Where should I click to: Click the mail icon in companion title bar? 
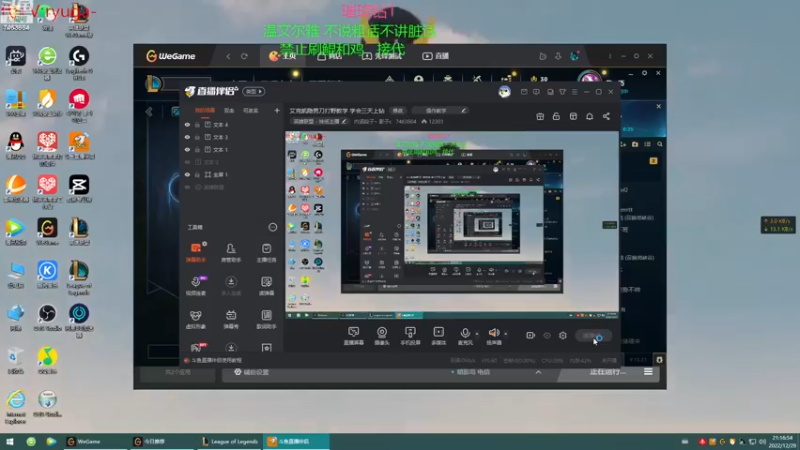pyautogui.click(x=524, y=92)
